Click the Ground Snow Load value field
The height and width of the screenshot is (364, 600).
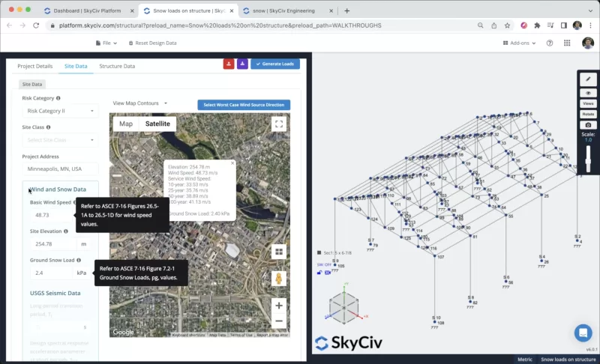(x=51, y=273)
